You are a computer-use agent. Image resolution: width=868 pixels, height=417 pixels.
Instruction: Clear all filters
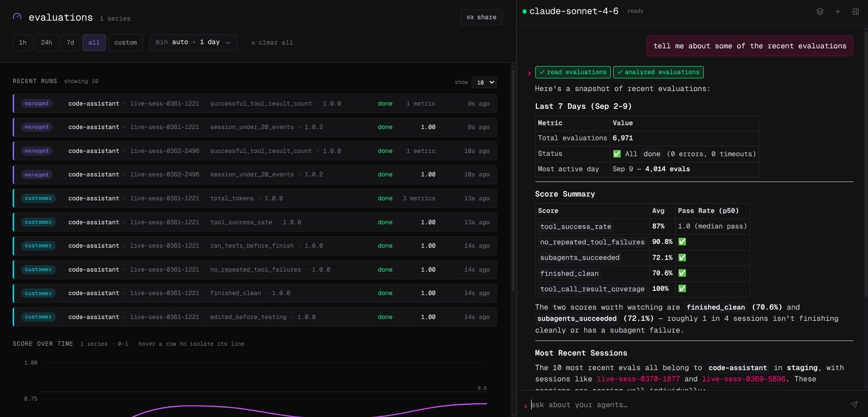[272, 43]
